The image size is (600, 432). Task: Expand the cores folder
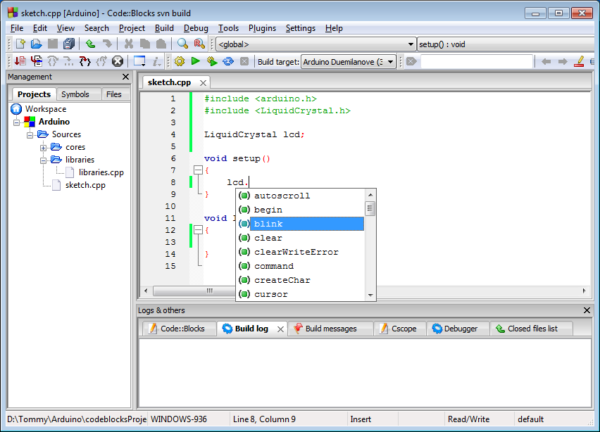43,147
